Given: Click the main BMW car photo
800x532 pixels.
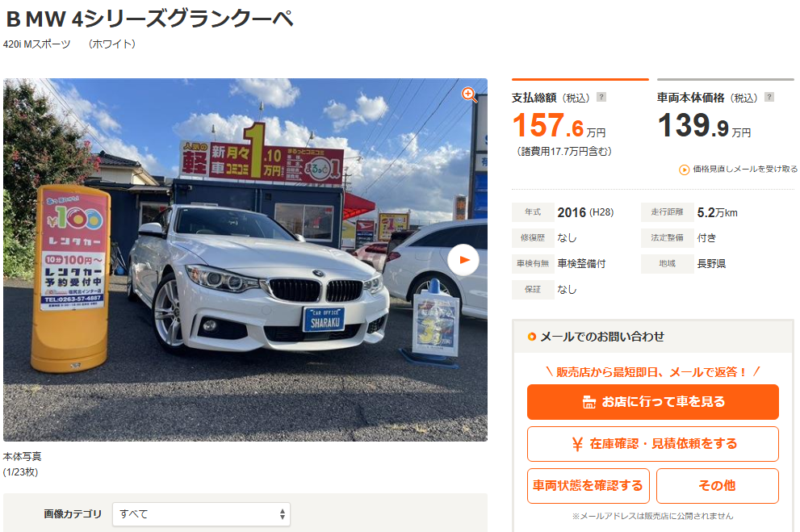Looking at the screenshot, I should pyautogui.click(x=245, y=260).
